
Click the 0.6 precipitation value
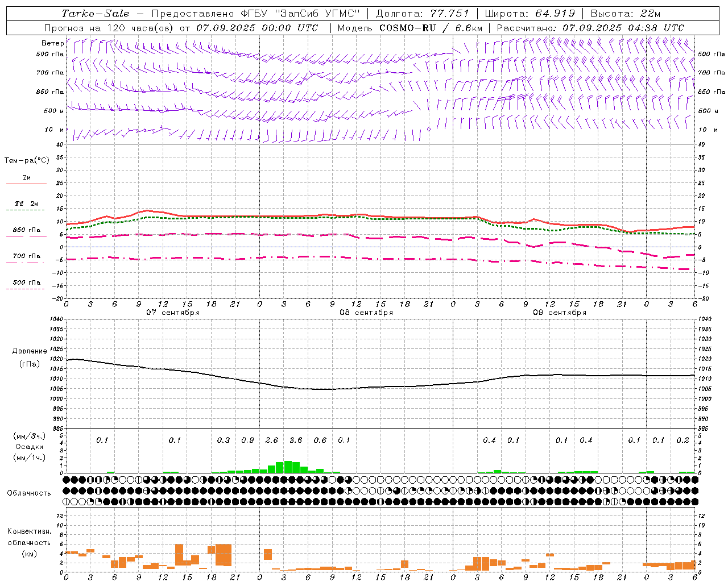(x=320, y=440)
